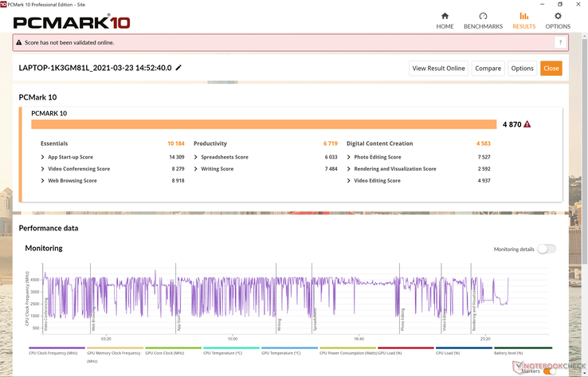The height and width of the screenshot is (377, 588).
Task: Open the Results bar chart icon
Action: (x=524, y=16)
